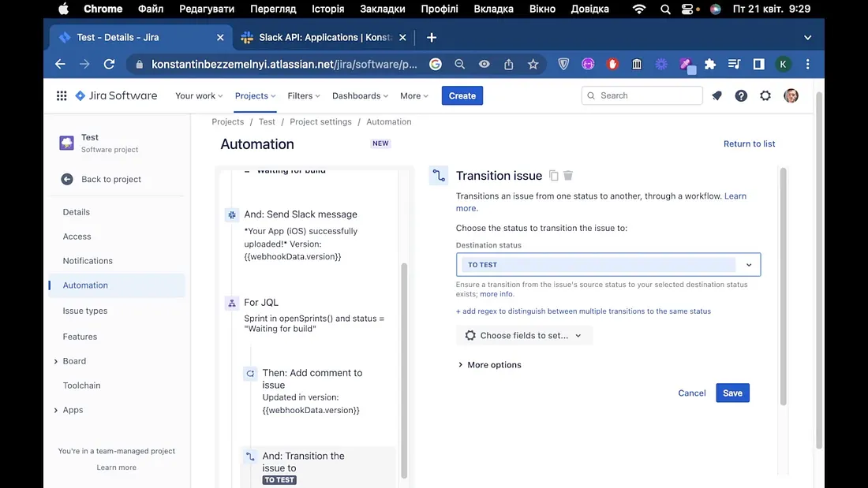868x488 pixels.
Task: Delete the Transition issue component trash icon
Action: 568,175
